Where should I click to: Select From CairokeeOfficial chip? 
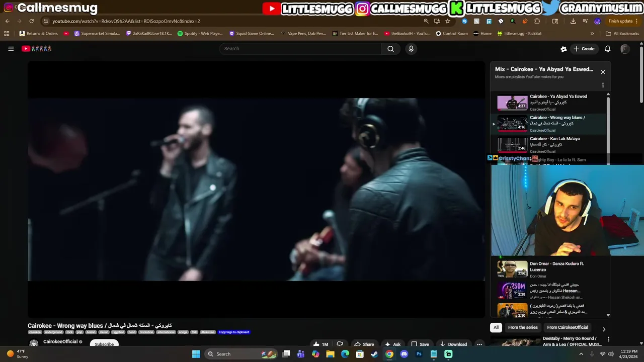568,327
